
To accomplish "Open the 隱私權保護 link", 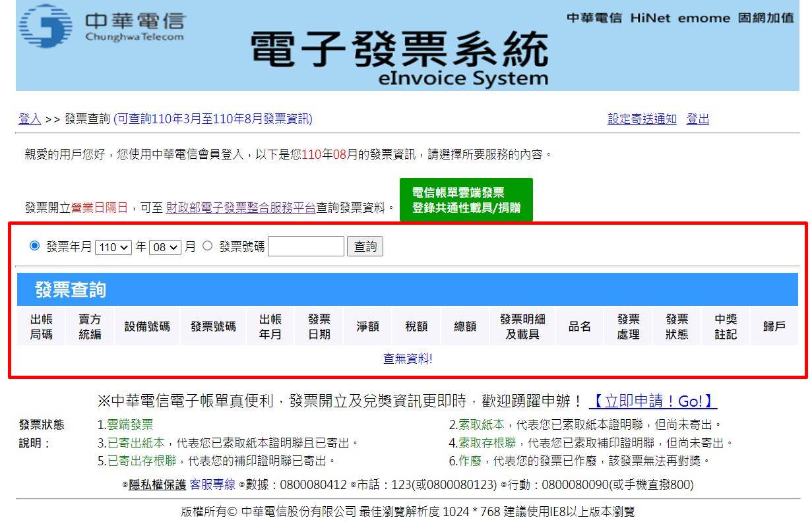I will point(157,485).
